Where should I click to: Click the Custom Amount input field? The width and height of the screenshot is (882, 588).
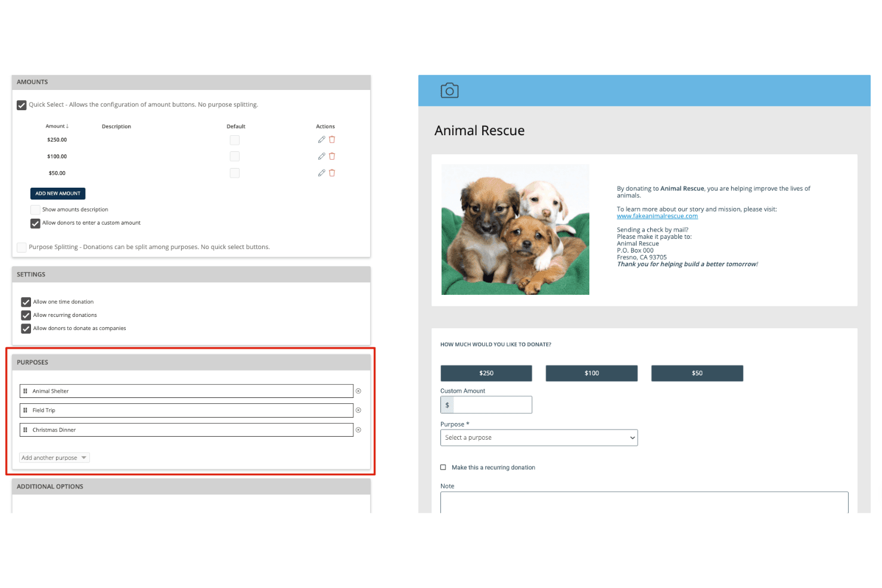(x=492, y=405)
